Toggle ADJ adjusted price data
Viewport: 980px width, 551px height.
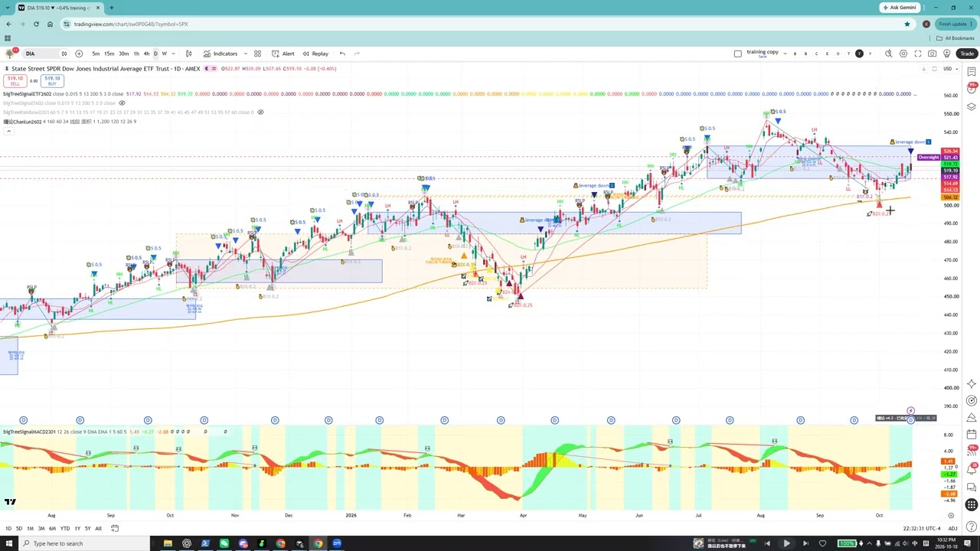pos(953,528)
